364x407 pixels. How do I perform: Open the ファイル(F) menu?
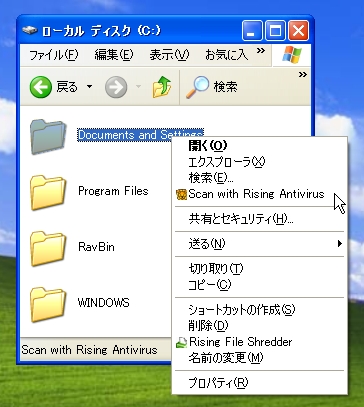[54, 55]
